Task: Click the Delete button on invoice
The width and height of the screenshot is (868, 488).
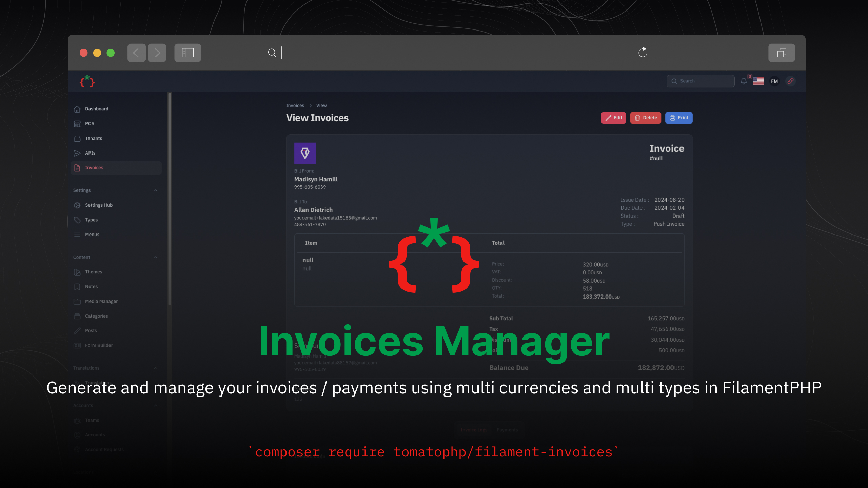Action: click(x=646, y=117)
